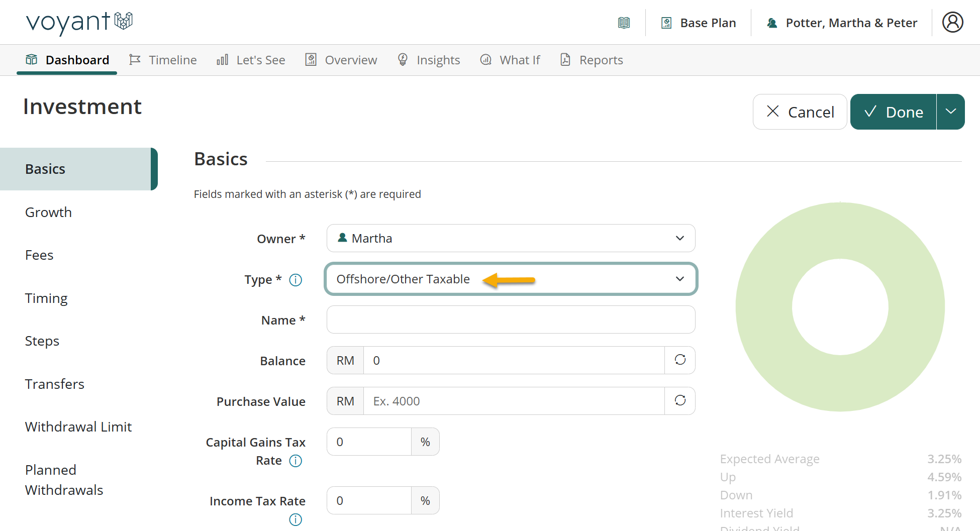
Task: Click the Balance refresh icon
Action: (680, 360)
